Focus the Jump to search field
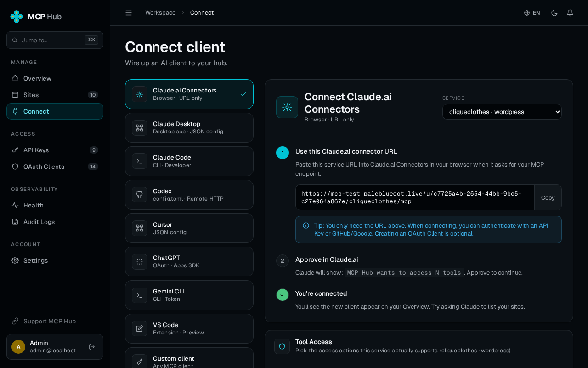The width and height of the screenshot is (588, 368). point(55,40)
